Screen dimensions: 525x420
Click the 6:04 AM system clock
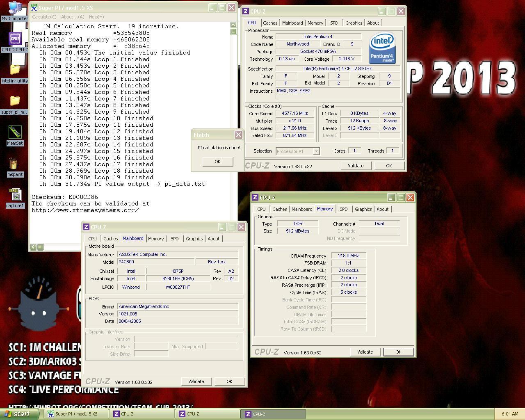pos(510,414)
